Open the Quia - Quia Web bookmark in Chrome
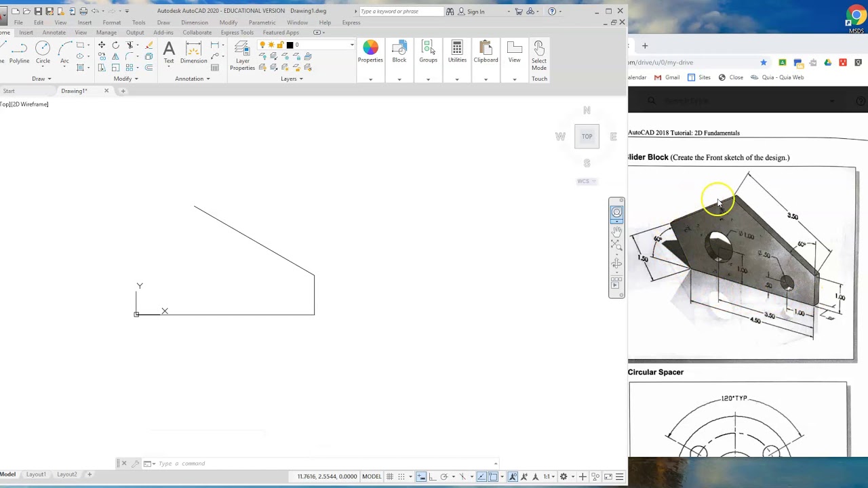Screen dimensions: 868x488 (777, 77)
